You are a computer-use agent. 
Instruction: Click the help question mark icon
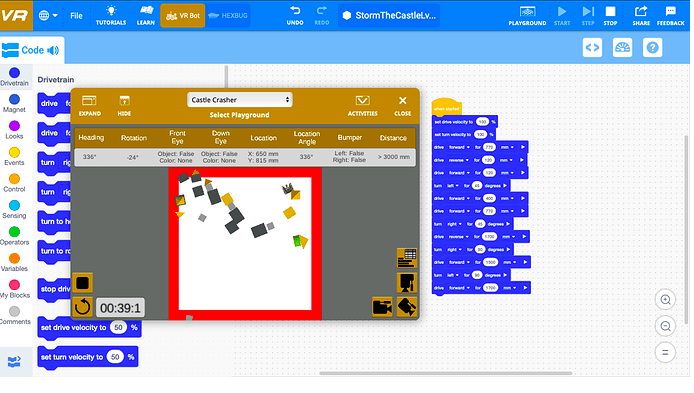click(x=652, y=47)
